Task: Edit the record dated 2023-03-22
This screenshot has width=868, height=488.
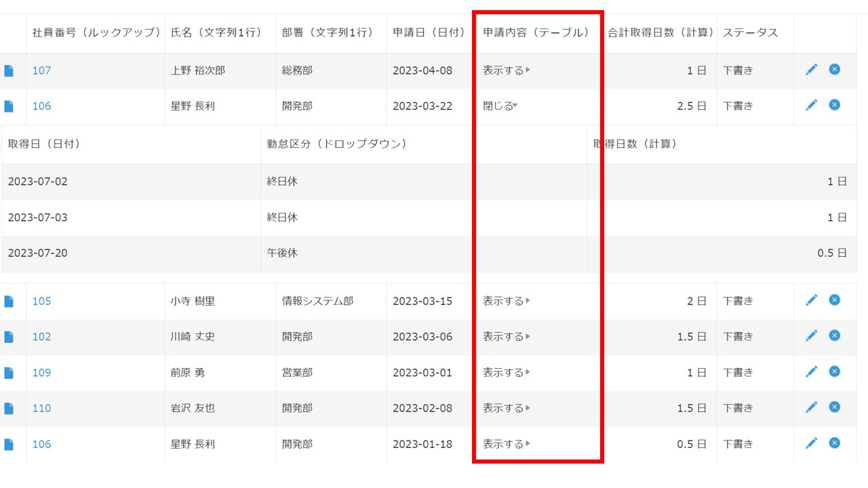Action: tap(811, 105)
